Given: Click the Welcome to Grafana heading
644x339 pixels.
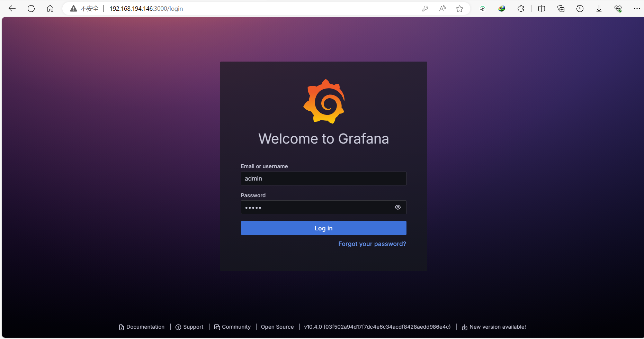Looking at the screenshot, I should click(x=324, y=139).
